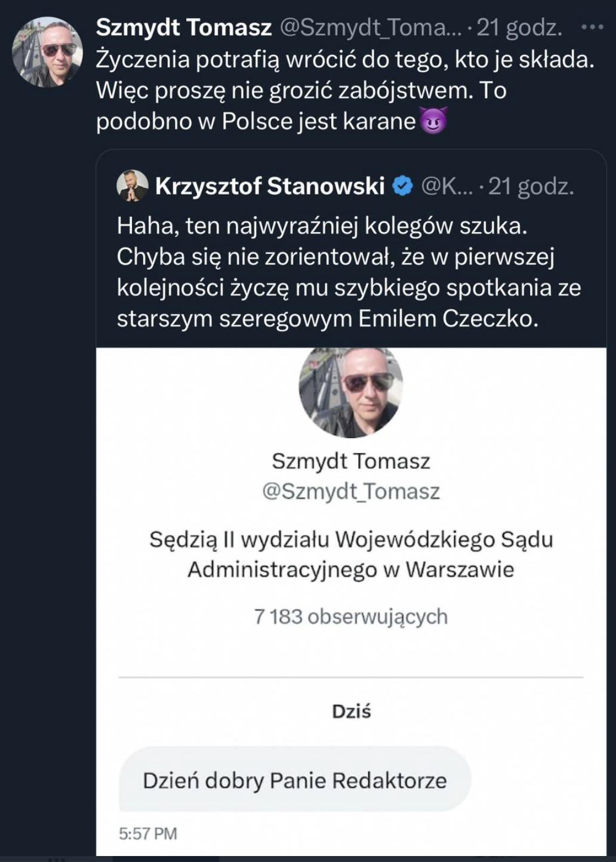Image resolution: width=616 pixels, height=862 pixels.
Task: Open the Krzysztof Stanowski author name
Action: click(270, 186)
